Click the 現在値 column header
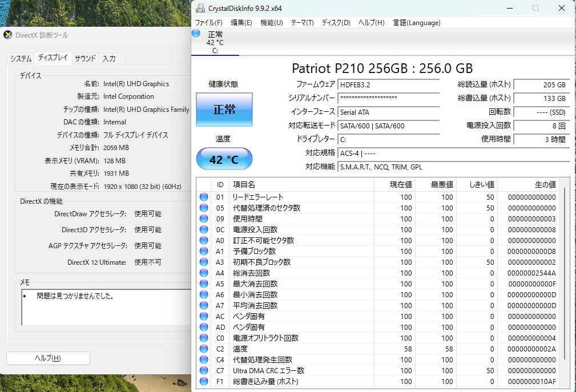Image resolution: width=576 pixels, height=392 pixels. pyautogui.click(x=394, y=185)
